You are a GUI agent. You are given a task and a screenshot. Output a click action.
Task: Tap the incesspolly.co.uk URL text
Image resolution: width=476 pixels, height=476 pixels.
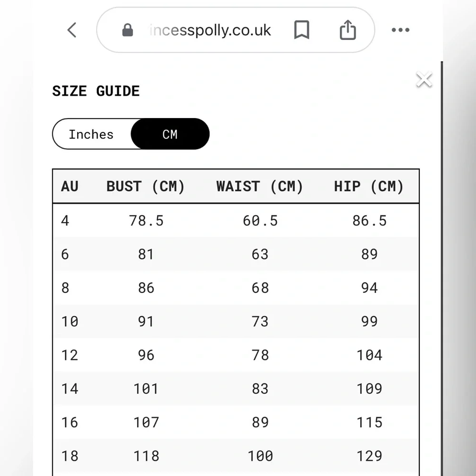coord(210,30)
